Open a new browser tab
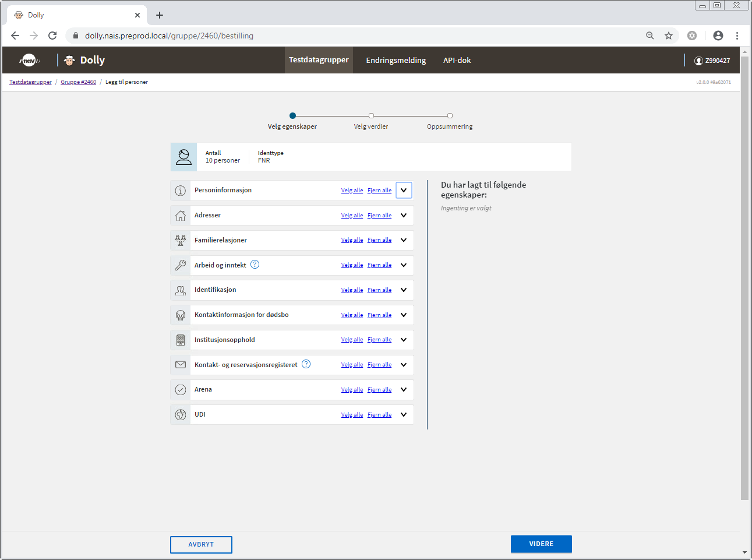Screen dimensions: 752x560 [160, 15]
